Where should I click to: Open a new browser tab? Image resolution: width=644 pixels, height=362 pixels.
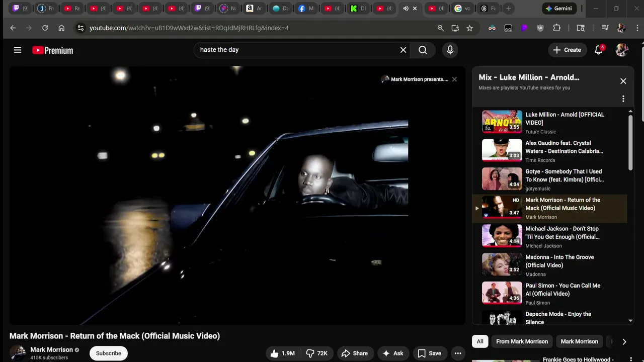pyautogui.click(x=509, y=9)
